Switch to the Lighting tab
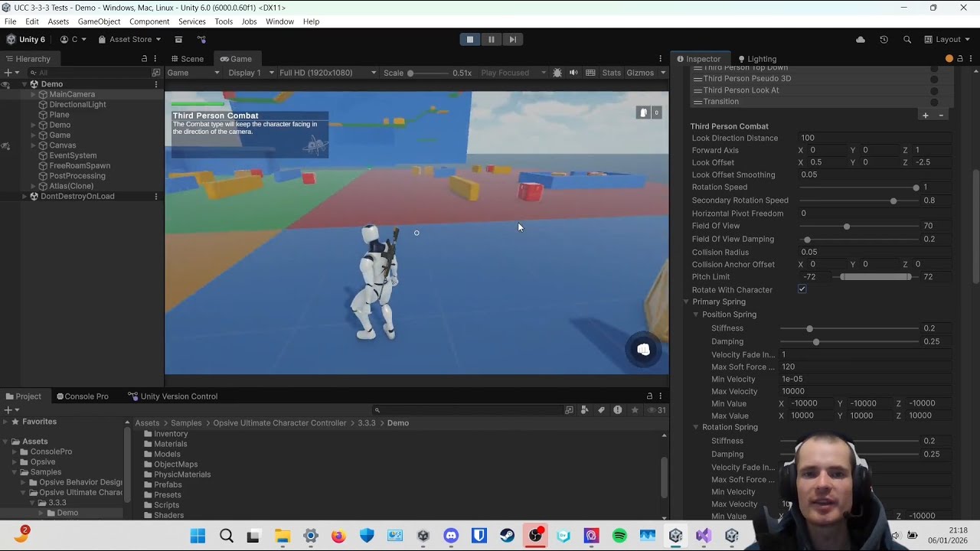Viewport: 980px width, 551px height. pyautogui.click(x=756, y=59)
